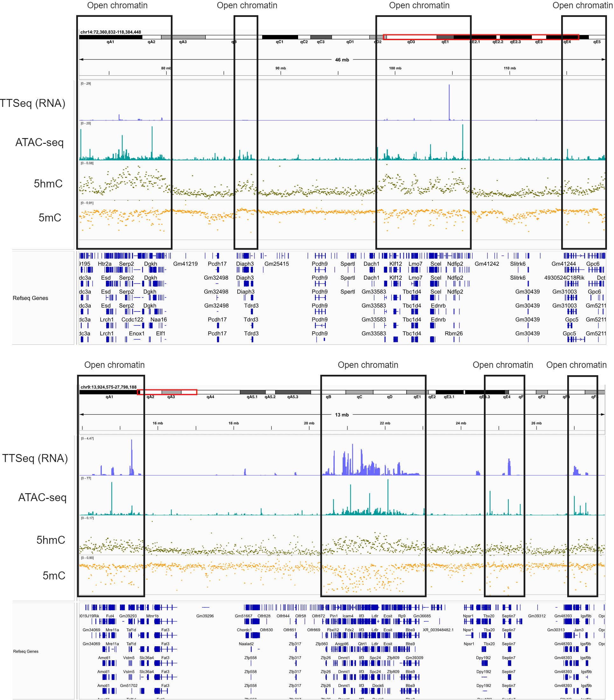
Task: Select cytoband label qC1
Action: [x=279, y=42]
